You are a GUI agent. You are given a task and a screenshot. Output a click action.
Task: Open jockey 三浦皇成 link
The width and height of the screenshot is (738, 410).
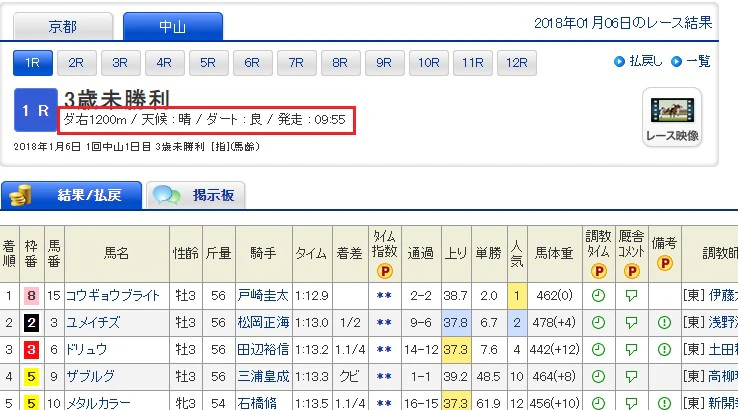pos(263,376)
